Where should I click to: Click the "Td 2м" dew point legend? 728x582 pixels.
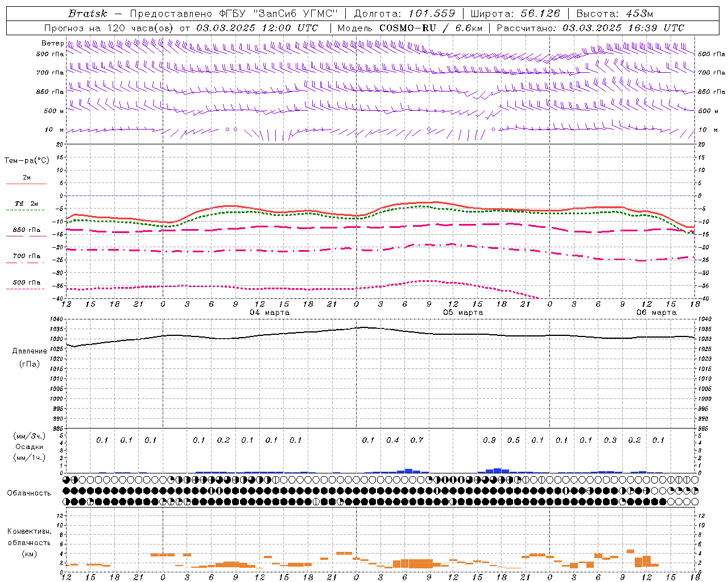(x=27, y=203)
